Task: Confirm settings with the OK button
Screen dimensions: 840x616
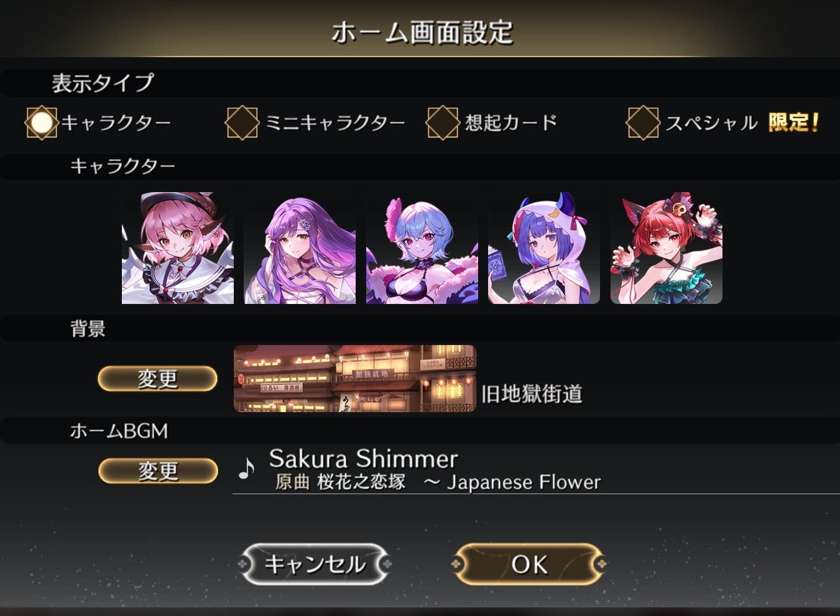Action: tap(529, 564)
